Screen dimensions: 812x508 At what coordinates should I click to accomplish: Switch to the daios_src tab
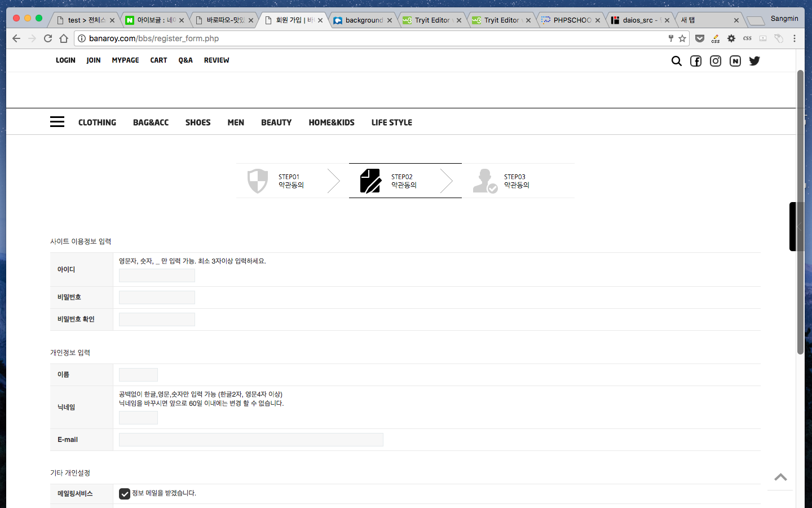(x=640, y=20)
